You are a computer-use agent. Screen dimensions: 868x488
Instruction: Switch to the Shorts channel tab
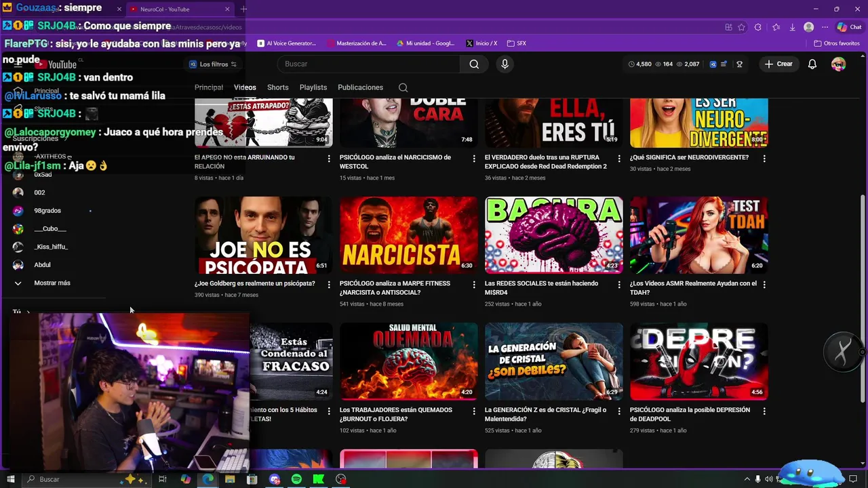(277, 87)
